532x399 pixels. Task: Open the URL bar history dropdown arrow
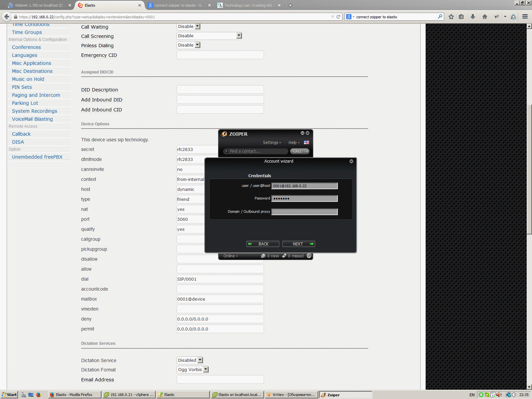click(332, 17)
